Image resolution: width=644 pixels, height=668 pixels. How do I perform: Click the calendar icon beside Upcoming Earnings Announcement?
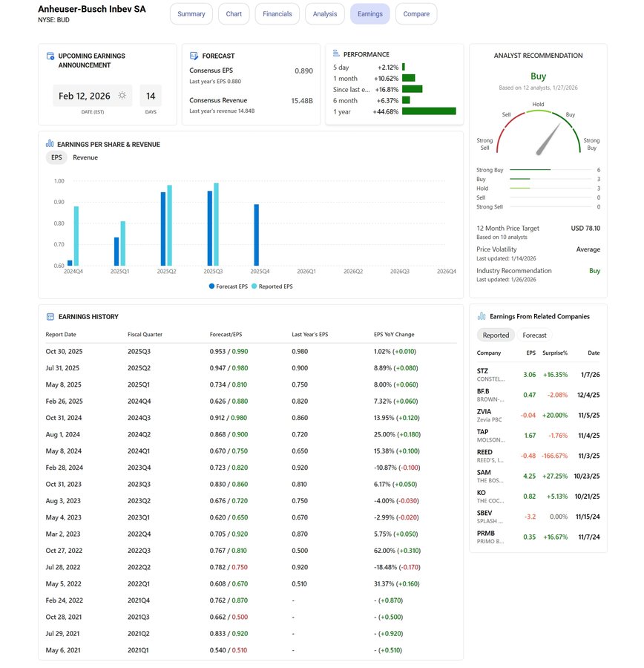pos(50,56)
